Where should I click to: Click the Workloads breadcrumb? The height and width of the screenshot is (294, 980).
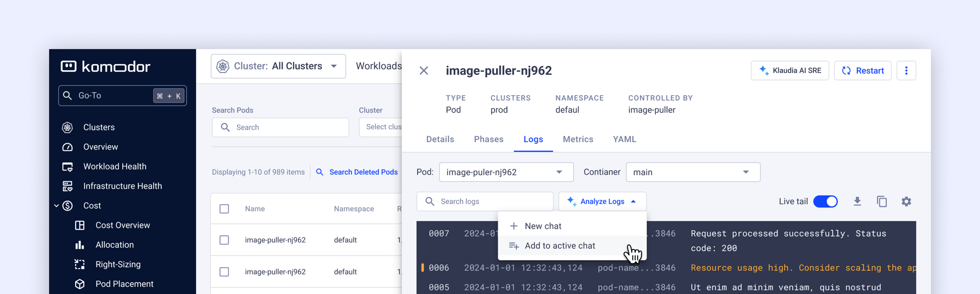(378, 66)
